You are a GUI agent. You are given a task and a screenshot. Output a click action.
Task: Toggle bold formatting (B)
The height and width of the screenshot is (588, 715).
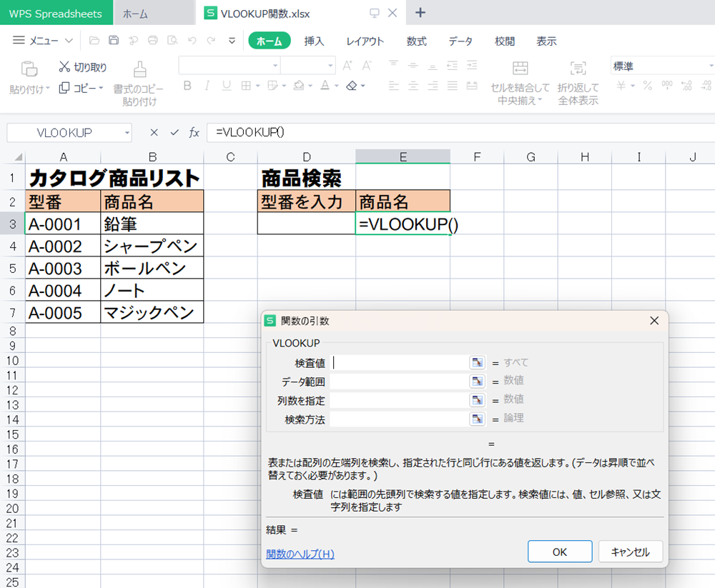coord(187,86)
